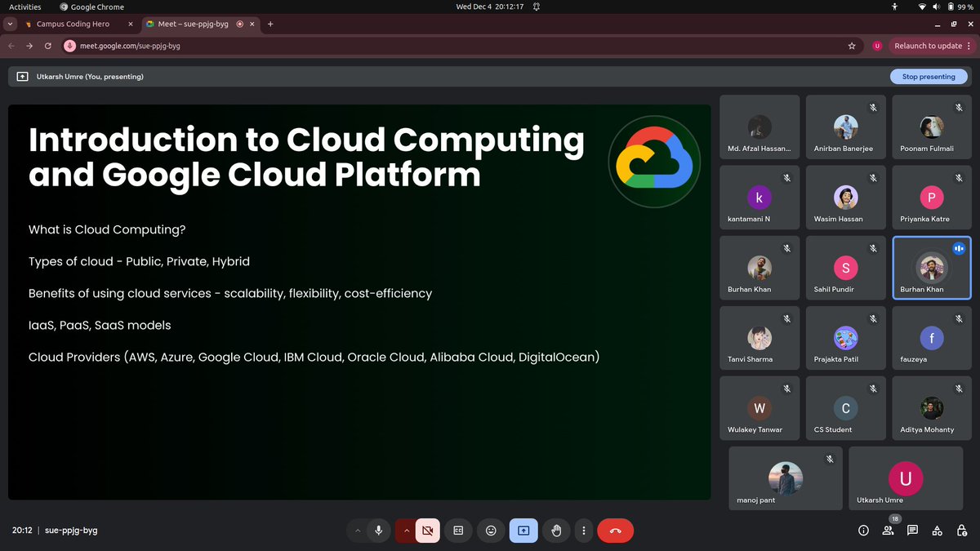This screenshot has height=551, width=980.
Task: Select Tanvi Sharma participant tile
Action: tap(759, 338)
